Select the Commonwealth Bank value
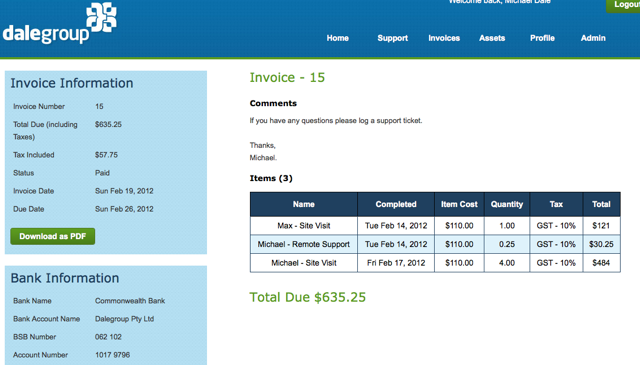Image resolution: width=640 pixels, height=365 pixels. 130,301
